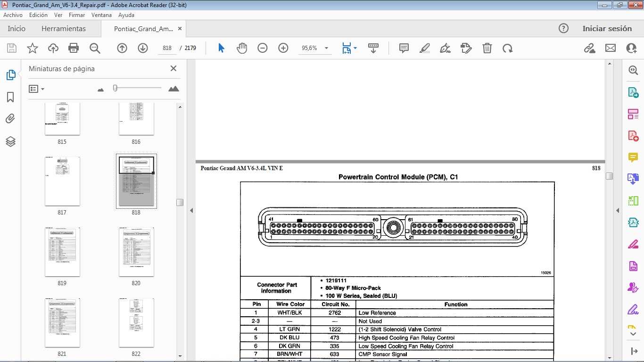Open the Ver menu
Screen dimensions: 644x362
[x=58, y=15]
